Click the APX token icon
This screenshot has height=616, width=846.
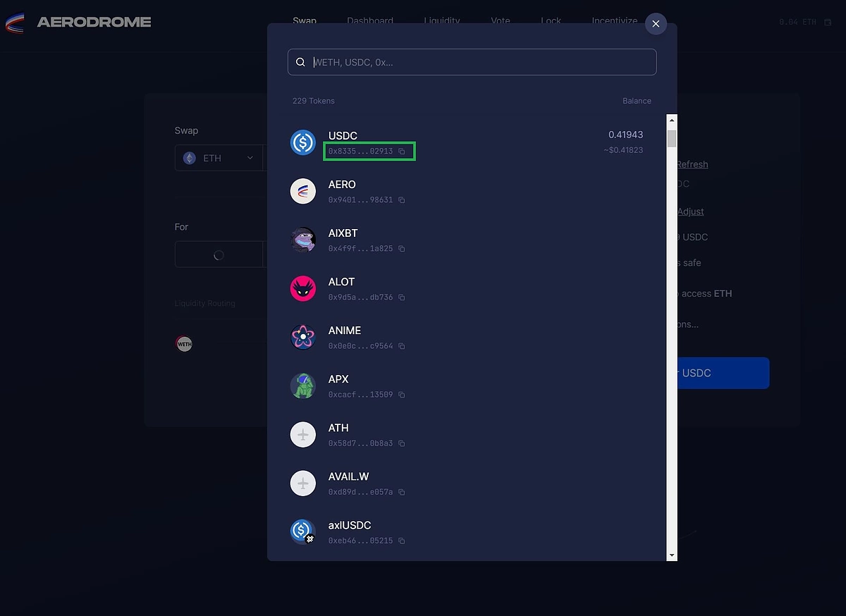pos(303,386)
